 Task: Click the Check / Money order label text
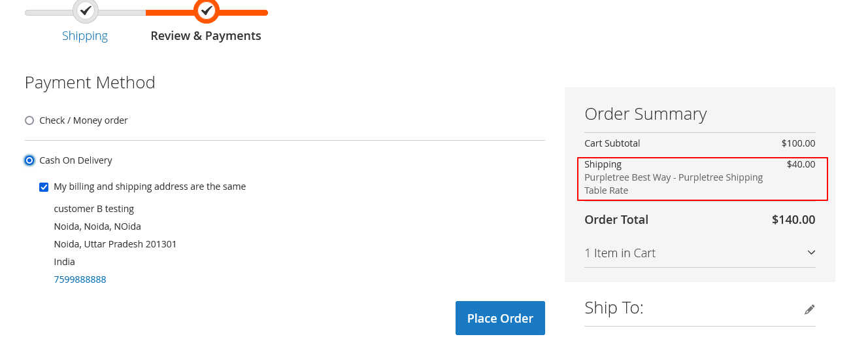84,120
